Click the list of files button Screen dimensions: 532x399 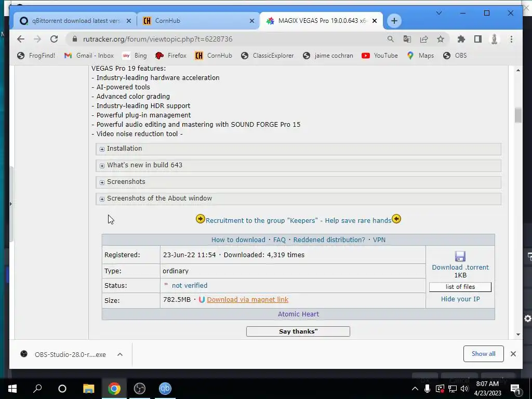(x=460, y=287)
